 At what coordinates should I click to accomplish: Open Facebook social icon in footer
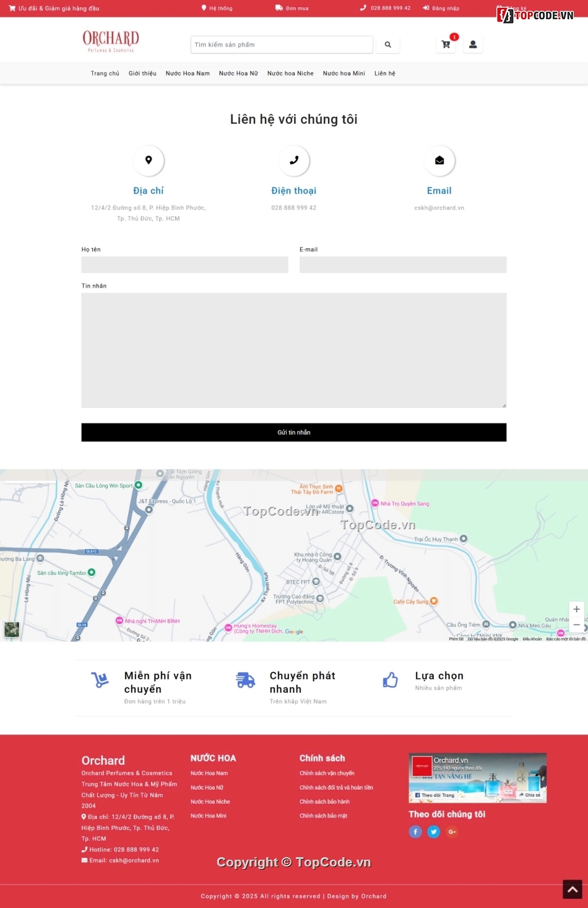point(415,832)
